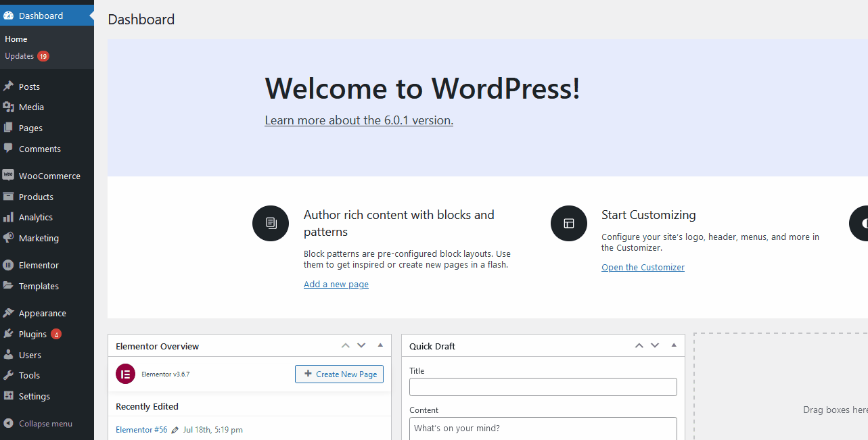Click the Dashboard page title

point(141,19)
